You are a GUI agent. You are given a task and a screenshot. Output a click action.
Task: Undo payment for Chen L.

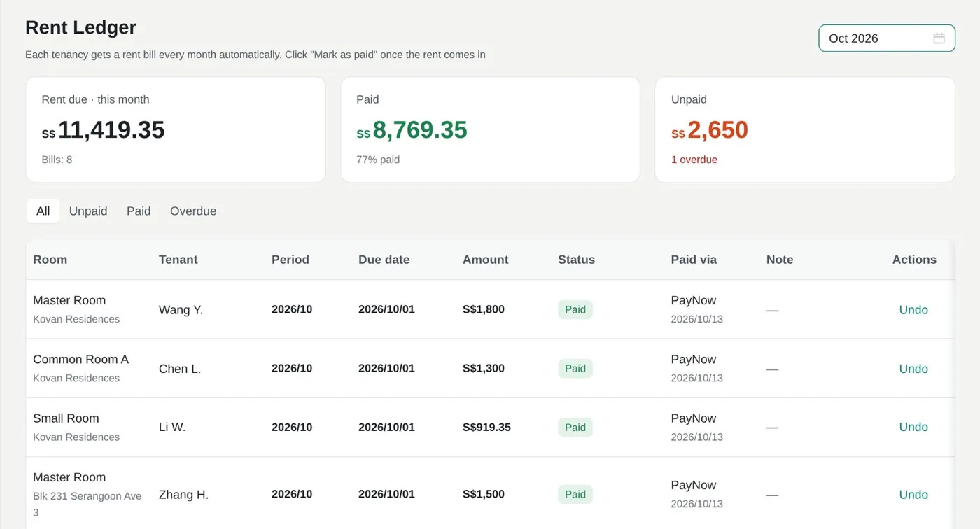(913, 369)
